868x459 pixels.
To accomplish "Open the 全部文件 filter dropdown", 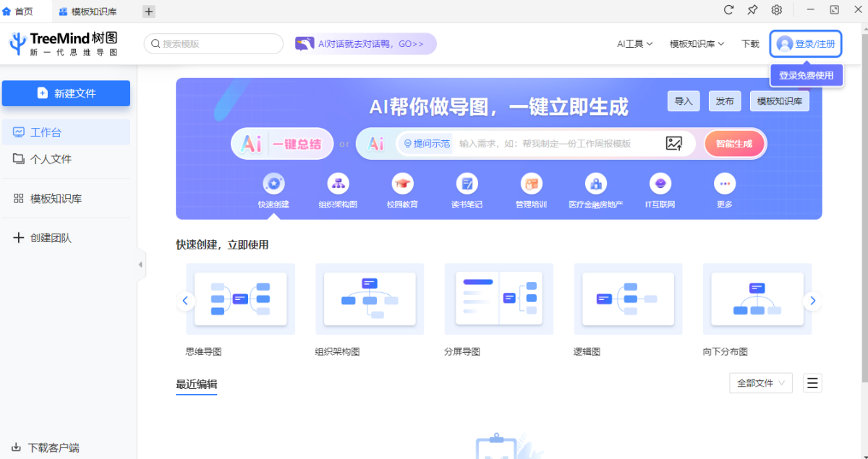I will point(760,383).
